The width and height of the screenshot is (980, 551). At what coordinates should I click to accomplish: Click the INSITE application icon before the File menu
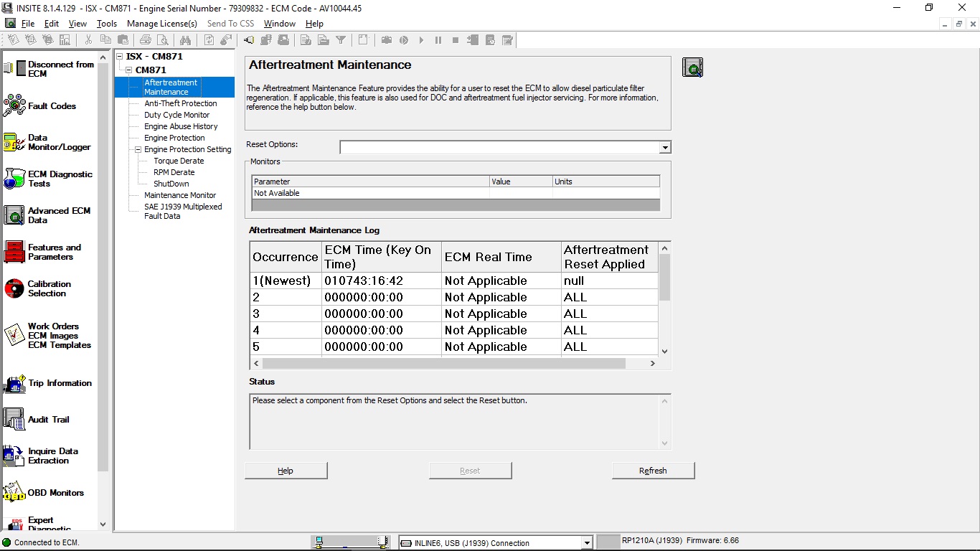[11, 23]
